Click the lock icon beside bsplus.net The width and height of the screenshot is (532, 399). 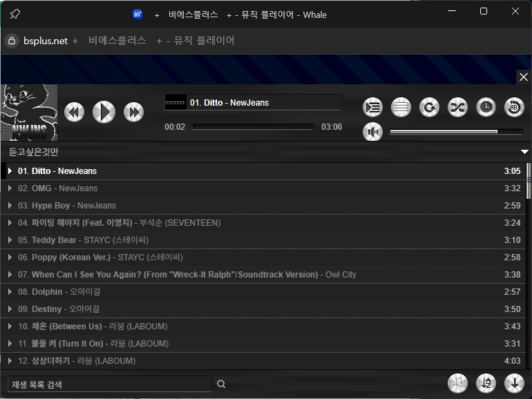12,41
